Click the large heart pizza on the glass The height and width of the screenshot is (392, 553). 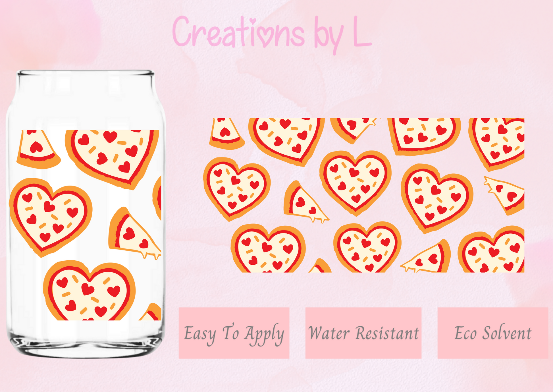[x=50, y=217]
